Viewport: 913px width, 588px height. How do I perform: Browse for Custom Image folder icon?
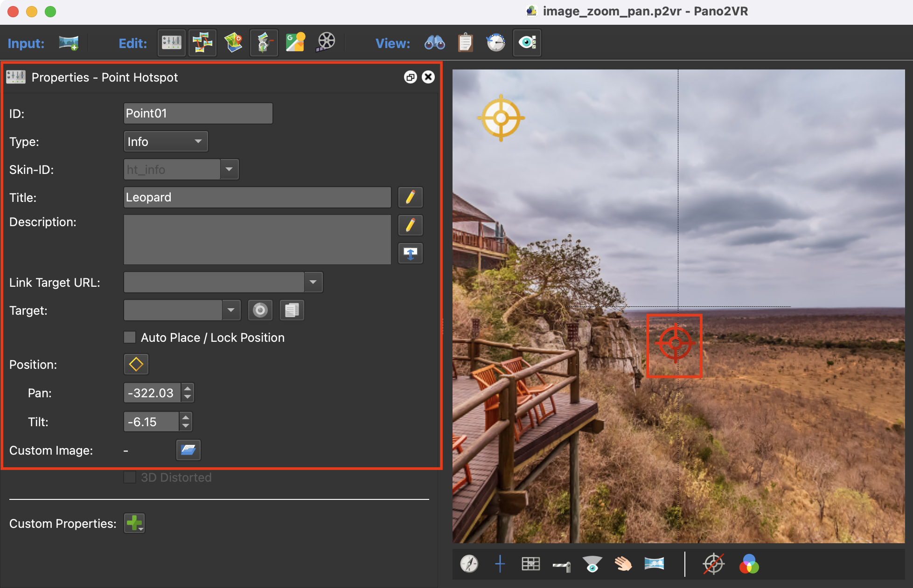coord(188,450)
